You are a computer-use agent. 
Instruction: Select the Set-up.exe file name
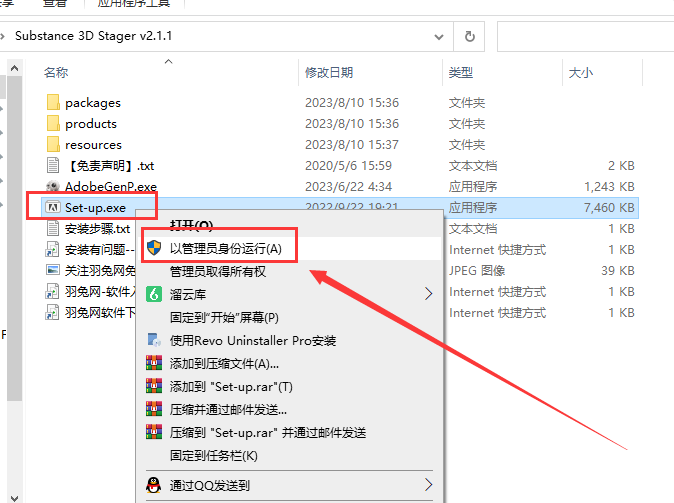tap(95, 208)
